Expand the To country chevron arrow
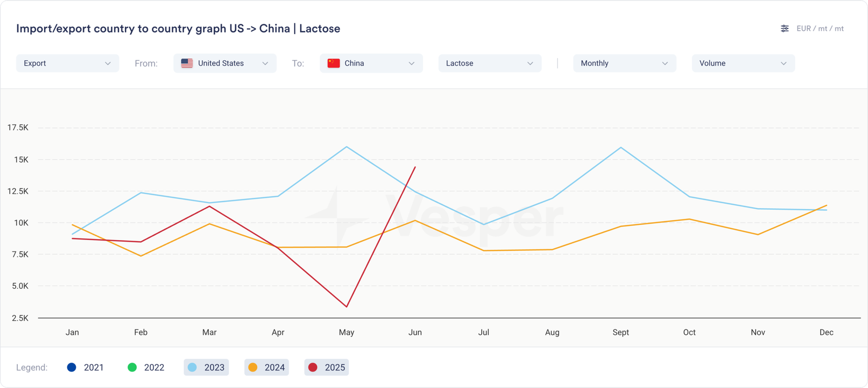Image resolution: width=868 pixels, height=388 pixels. coord(412,63)
